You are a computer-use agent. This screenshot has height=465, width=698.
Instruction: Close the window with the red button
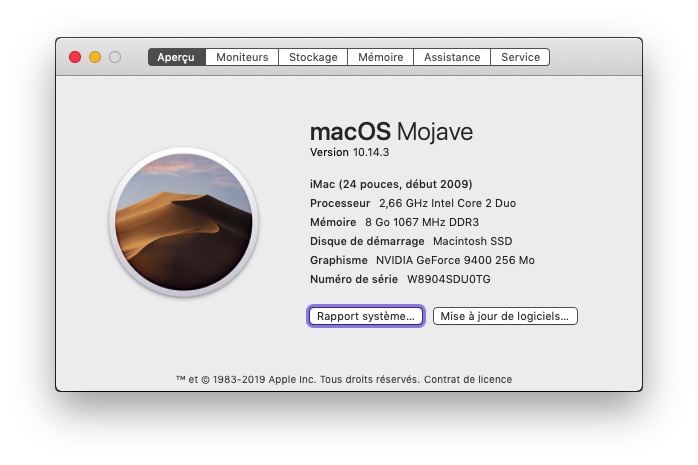pyautogui.click(x=75, y=57)
